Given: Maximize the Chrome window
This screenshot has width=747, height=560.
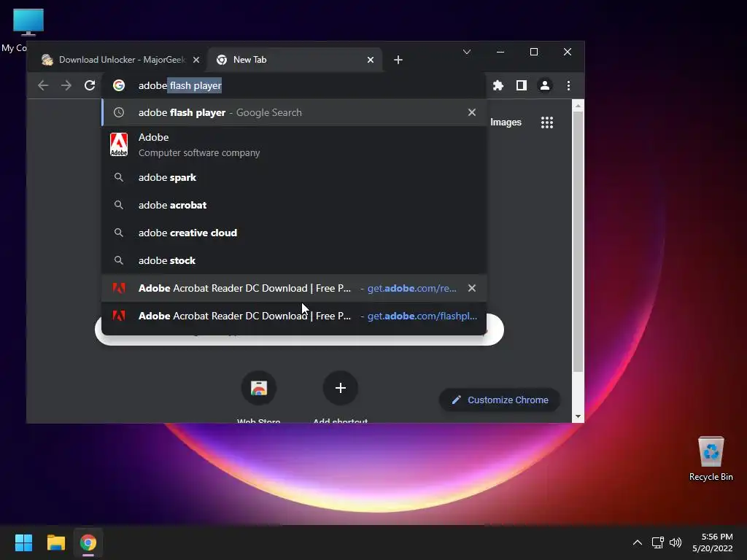Looking at the screenshot, I should (533, 52).
